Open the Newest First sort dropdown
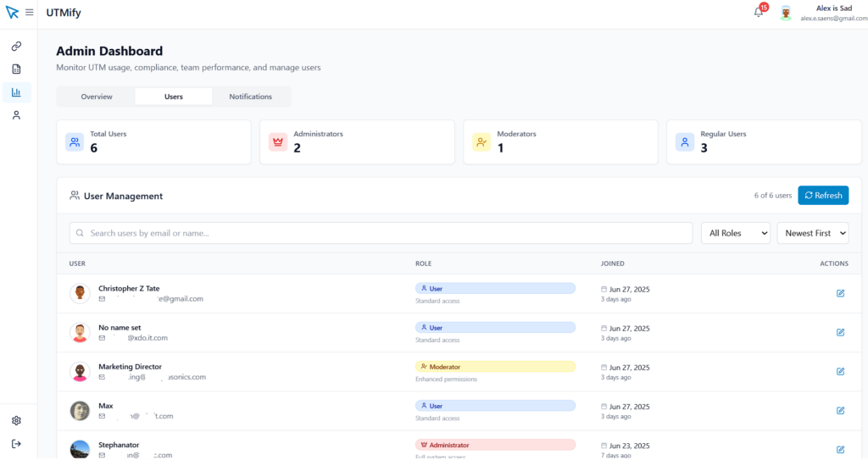868x460 pixels. click(813, 233)
